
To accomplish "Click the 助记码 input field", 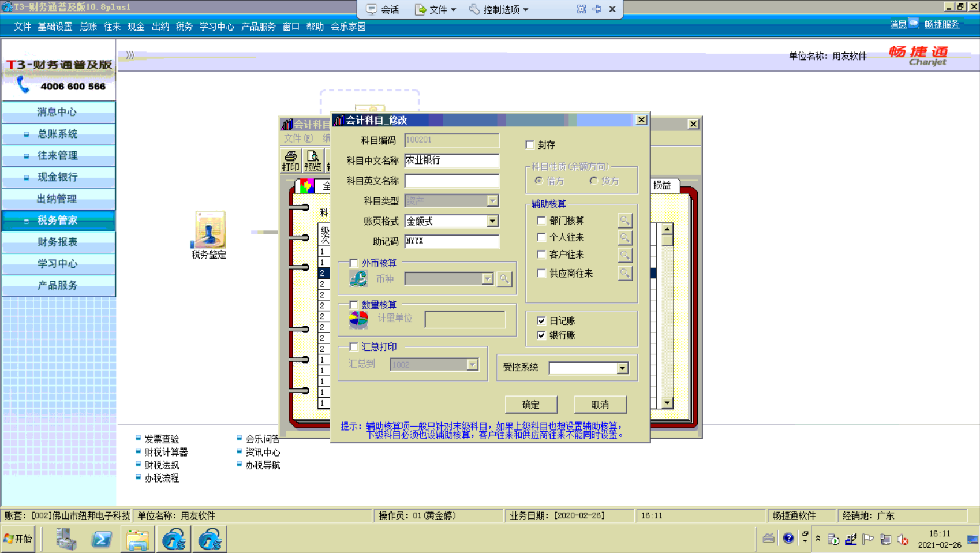I will [x=451, y=241].
